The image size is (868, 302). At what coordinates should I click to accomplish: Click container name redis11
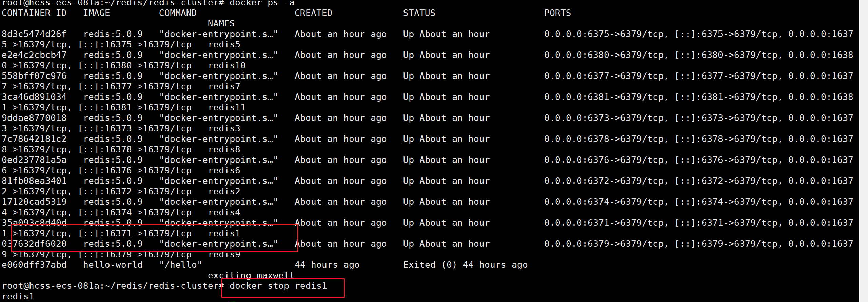227,108
